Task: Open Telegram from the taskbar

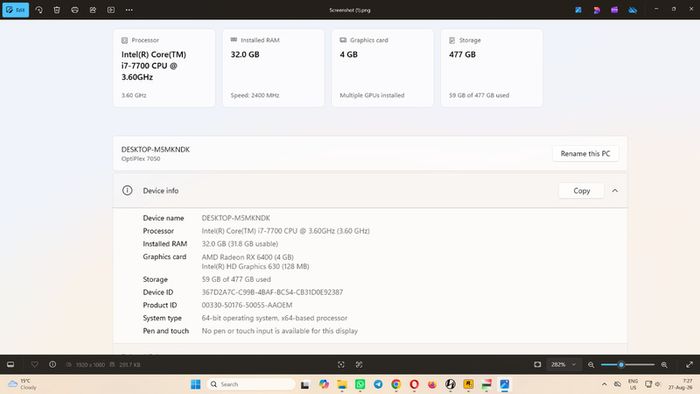Action: point(378,384)
